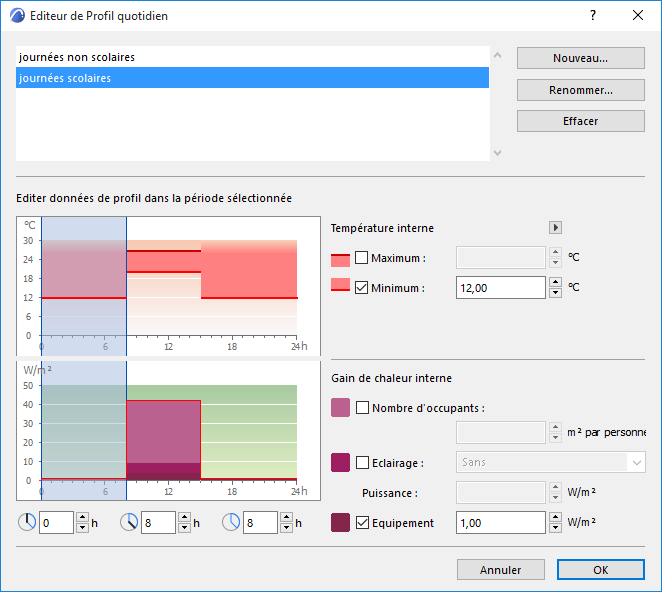
Task: Click the maximum temperature legend icon
Action: pyautogui.click(x=340, y=258)
